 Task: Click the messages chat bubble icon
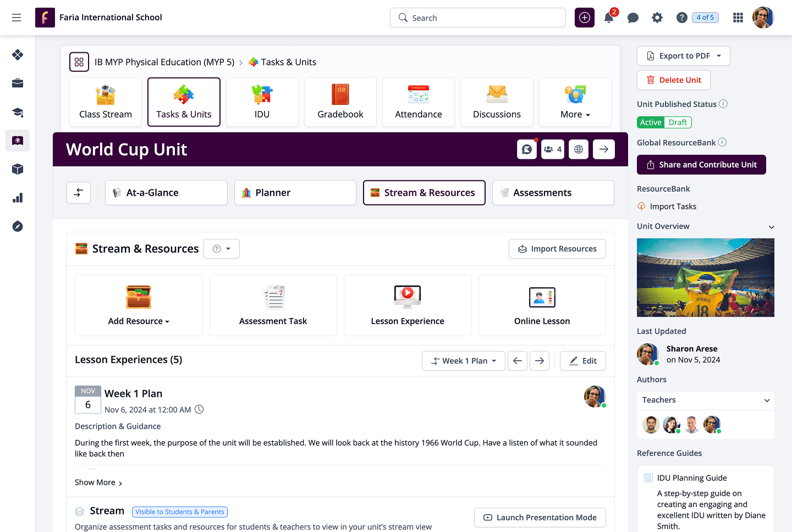[x=633, y=18]
